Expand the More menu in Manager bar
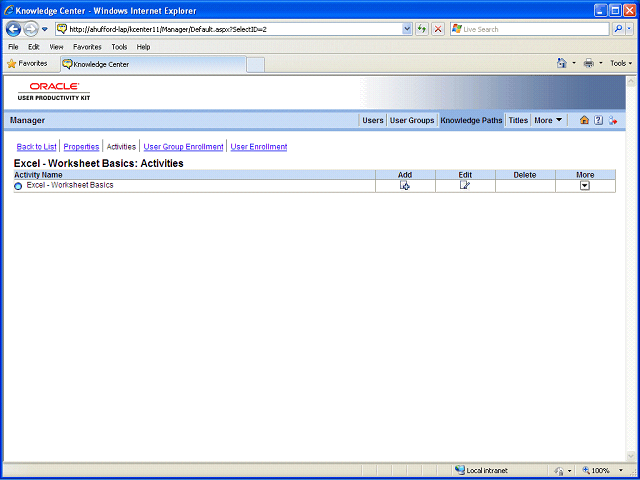 [x=548, y=120]
